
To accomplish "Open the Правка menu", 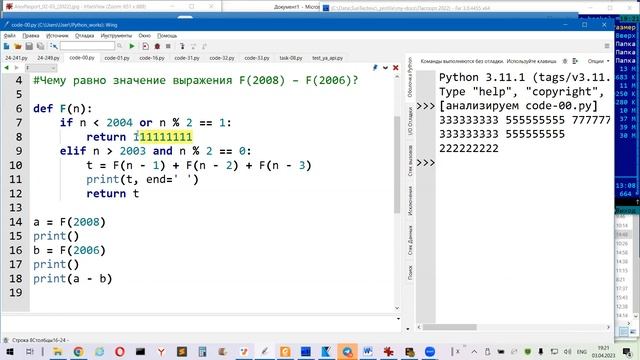I will [x=31, y=36].
